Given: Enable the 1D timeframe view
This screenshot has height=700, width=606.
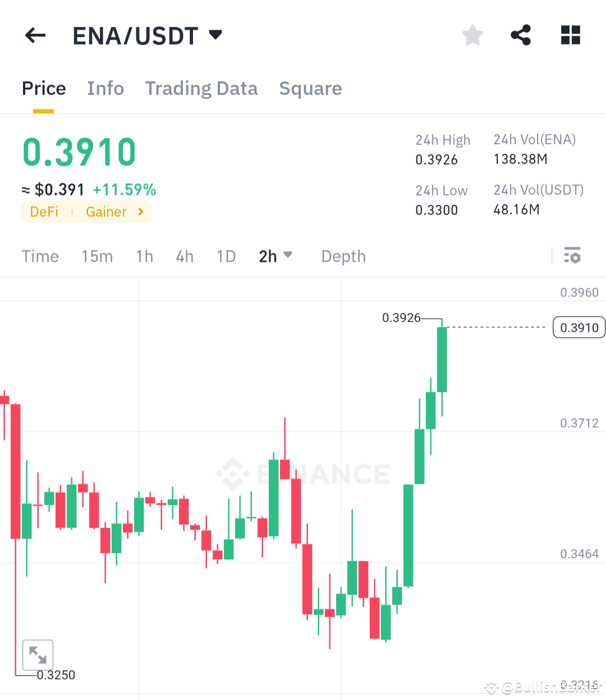Looking at the screenshot, I should [226, 256].
